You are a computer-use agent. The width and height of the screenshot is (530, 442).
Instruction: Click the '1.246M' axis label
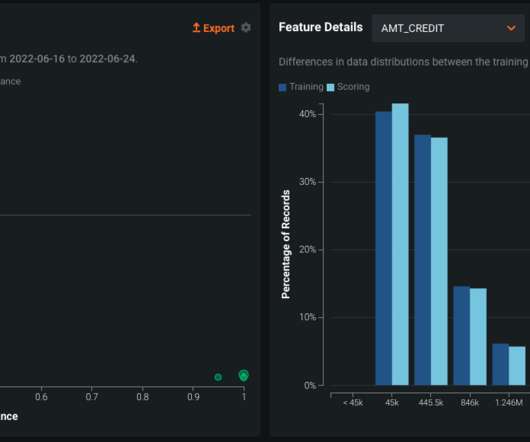pos(509,403)
